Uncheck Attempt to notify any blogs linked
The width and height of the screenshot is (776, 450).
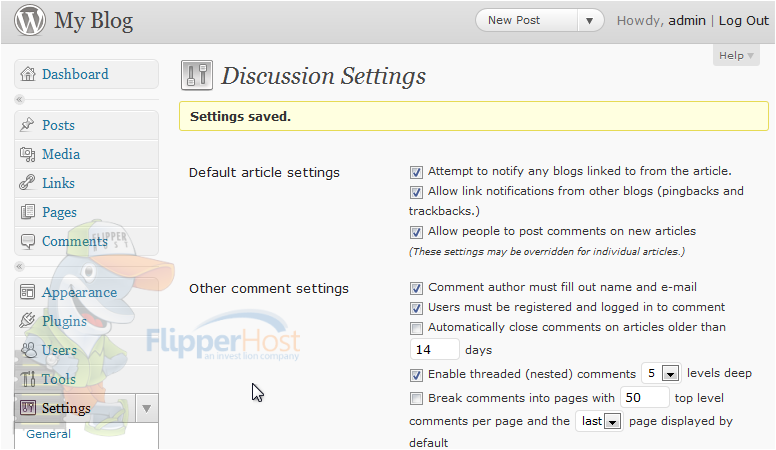416,172
